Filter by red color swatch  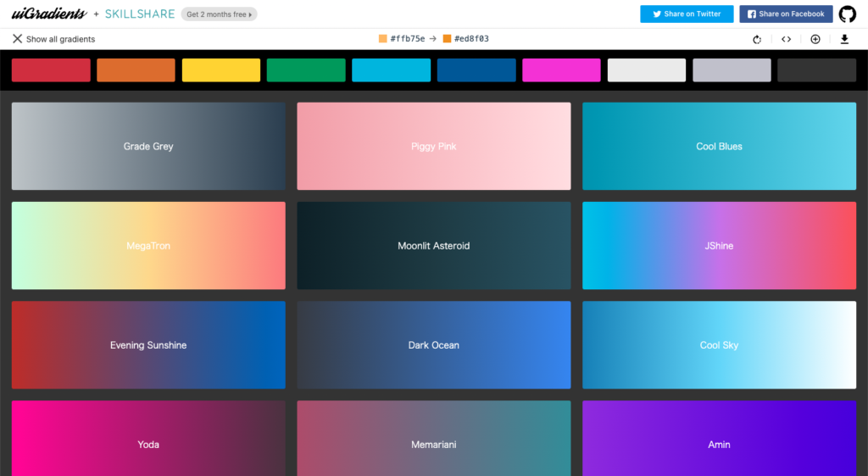51,70
